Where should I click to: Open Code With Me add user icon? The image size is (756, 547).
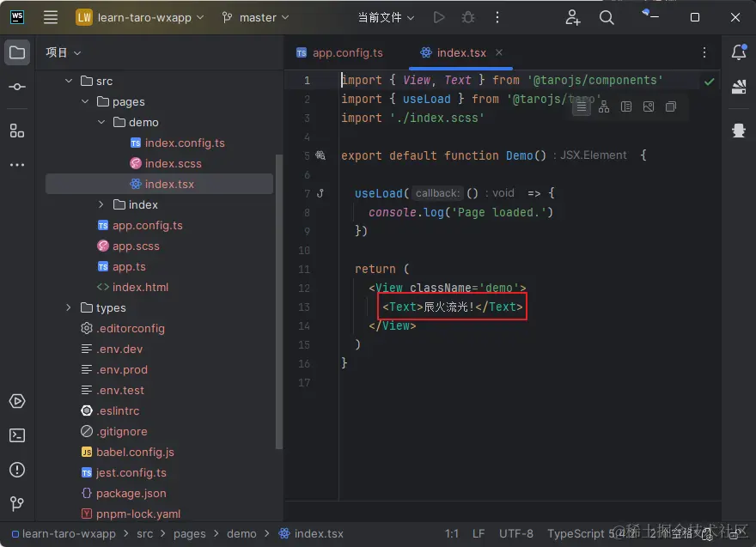(x=573, y=17)
